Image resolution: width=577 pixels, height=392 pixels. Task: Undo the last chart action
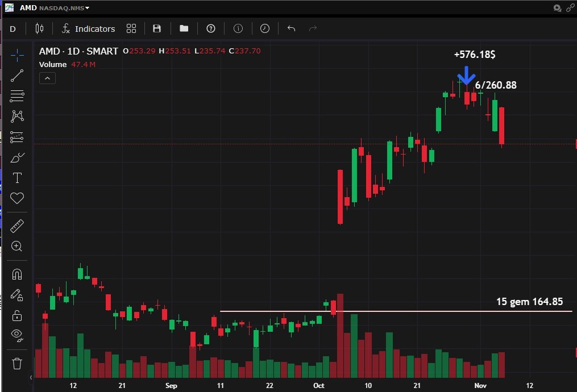tap(291, 28)
